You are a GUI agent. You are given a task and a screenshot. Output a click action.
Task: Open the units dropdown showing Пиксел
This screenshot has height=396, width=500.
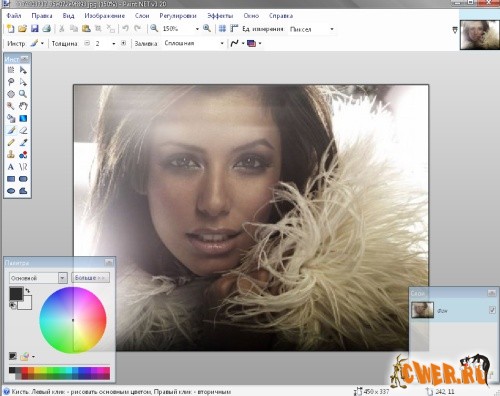pos(332,29)
